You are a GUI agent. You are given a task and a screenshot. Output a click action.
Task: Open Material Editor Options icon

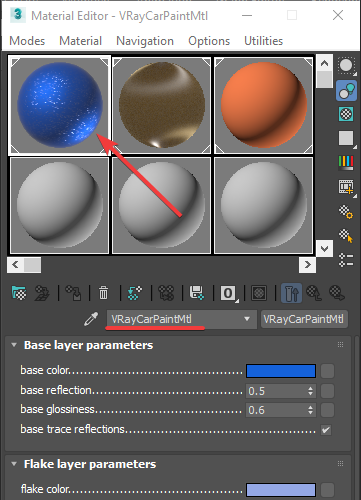point(346,212)
